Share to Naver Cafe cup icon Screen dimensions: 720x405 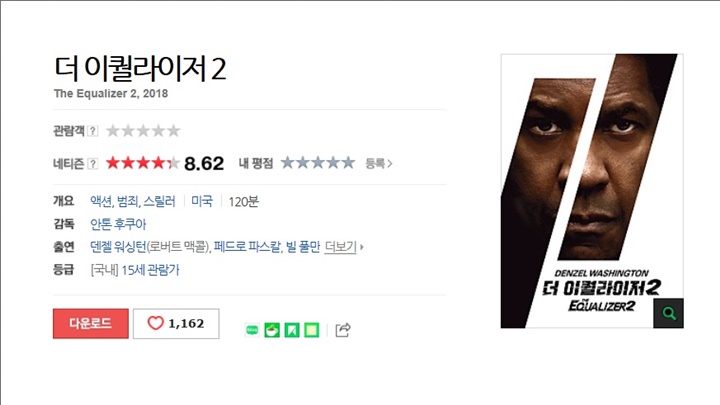tap(272, 330)
